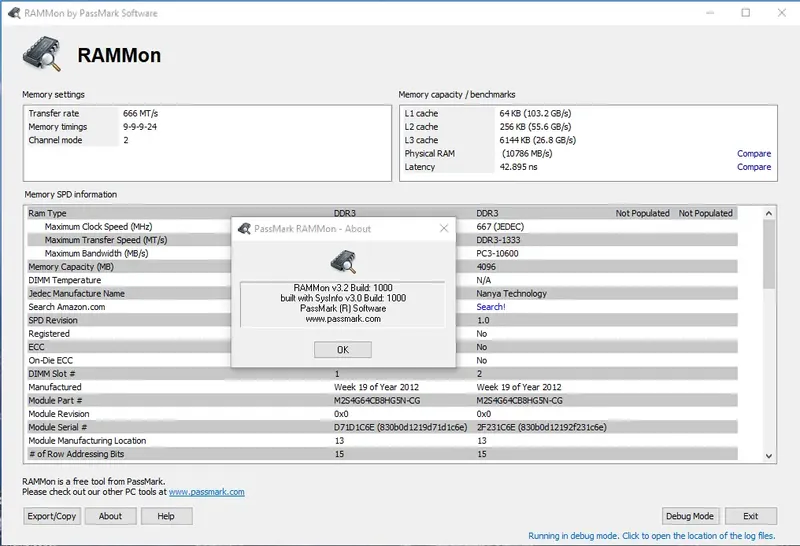Click Transfer rate 666 MT/s value
800x546 pixels.
click(x=140, y=113)
